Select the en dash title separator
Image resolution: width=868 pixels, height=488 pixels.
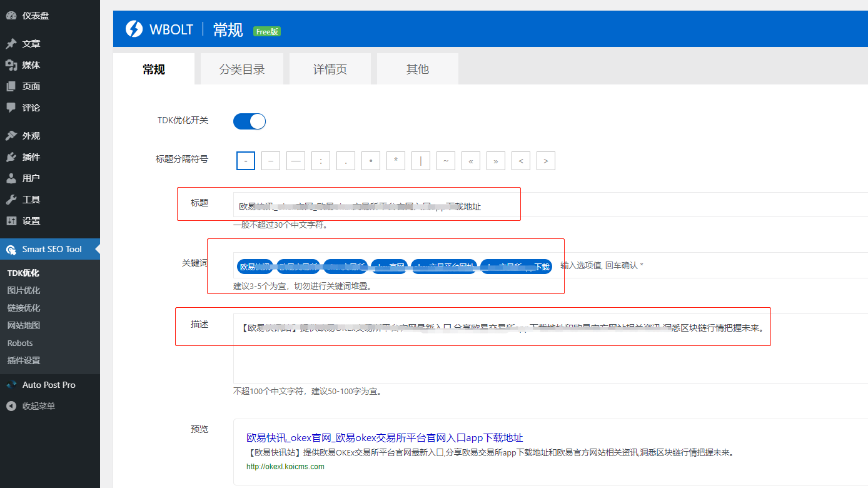pos(271,161)
